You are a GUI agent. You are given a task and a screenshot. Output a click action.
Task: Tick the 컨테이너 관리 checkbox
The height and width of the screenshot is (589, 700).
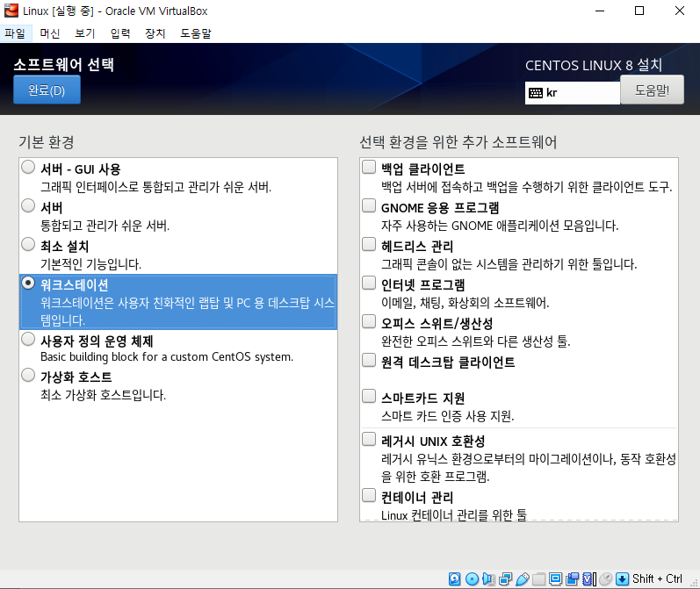coord(369,495)
